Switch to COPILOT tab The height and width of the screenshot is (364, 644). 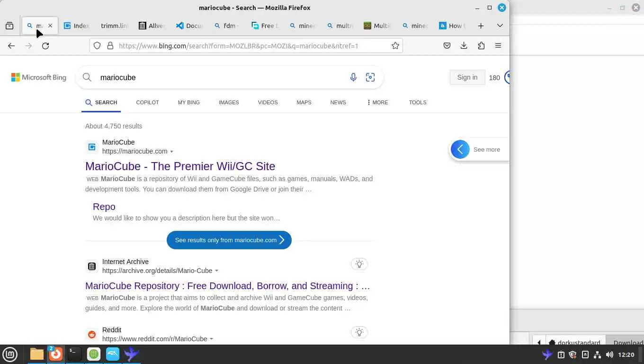click(x=147, y=102)
